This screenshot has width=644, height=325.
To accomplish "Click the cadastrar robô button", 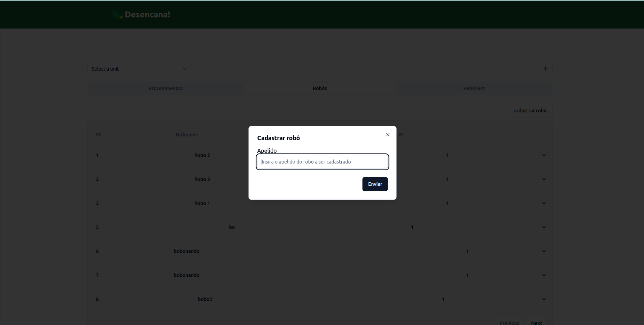I will (530, 111).
